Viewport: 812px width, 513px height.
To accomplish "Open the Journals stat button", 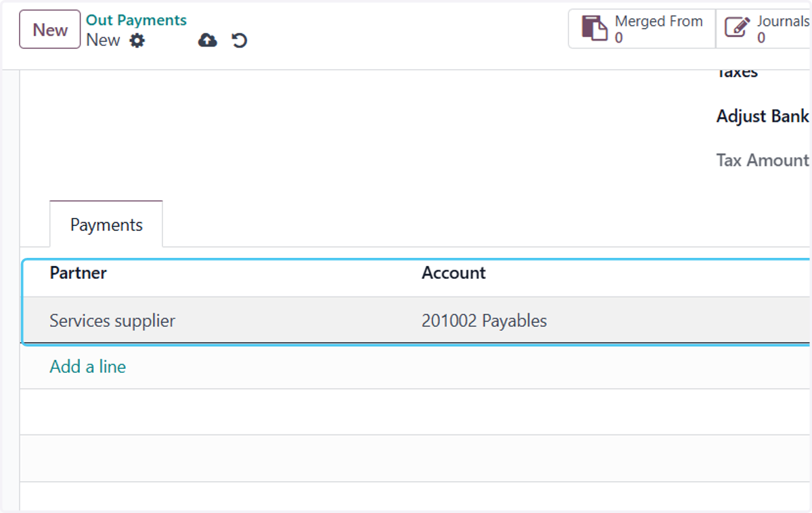I will point(764,29).
